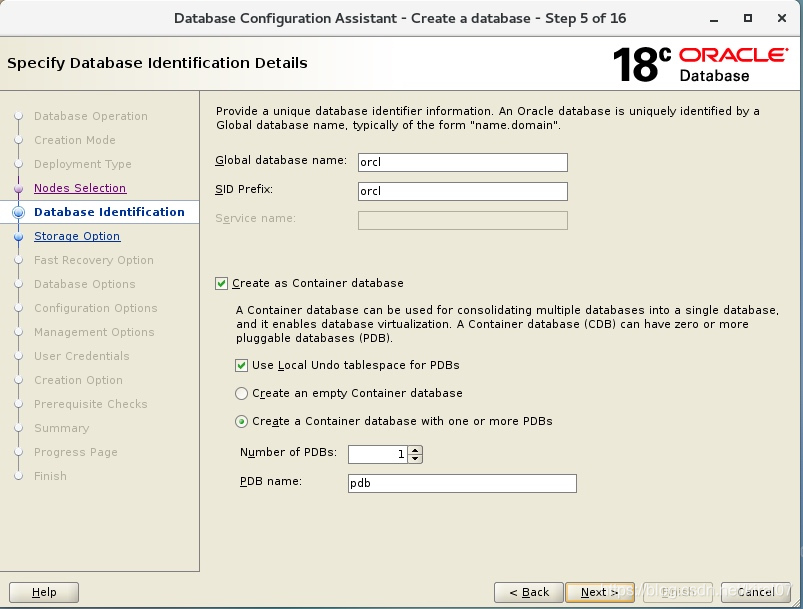Image resolution: width=803 pixels, height=609 pixels.
Task: Click the disabled Service name field
Action: [462, 220]
